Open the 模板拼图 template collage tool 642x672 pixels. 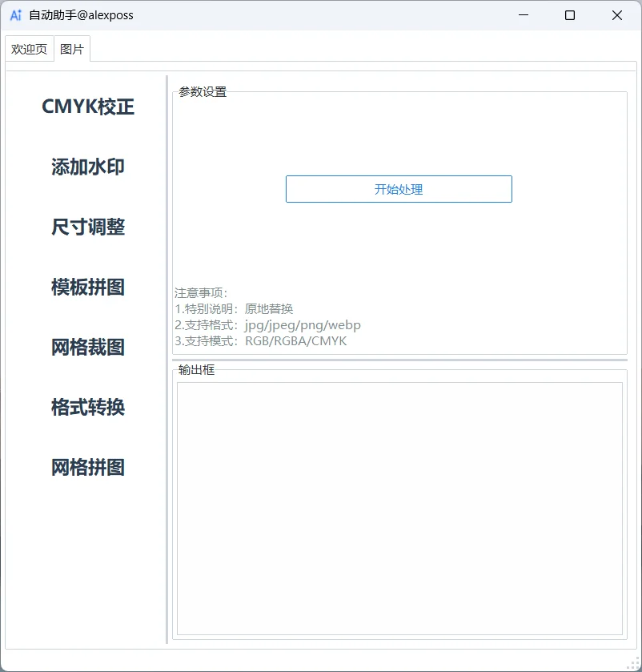pos(87,287)
